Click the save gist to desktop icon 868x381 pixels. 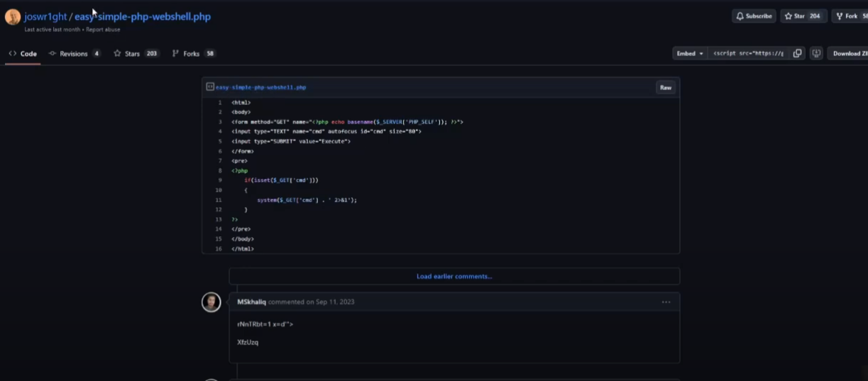pyautogui.click(x=816, y=54)
